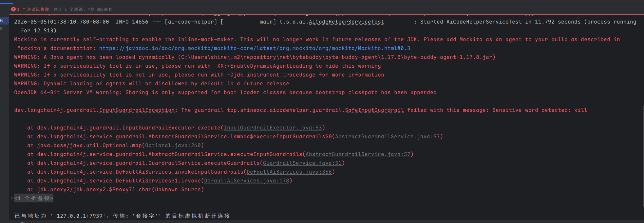Click the console vertical scrollbar
644x223 pixels.
642,156
